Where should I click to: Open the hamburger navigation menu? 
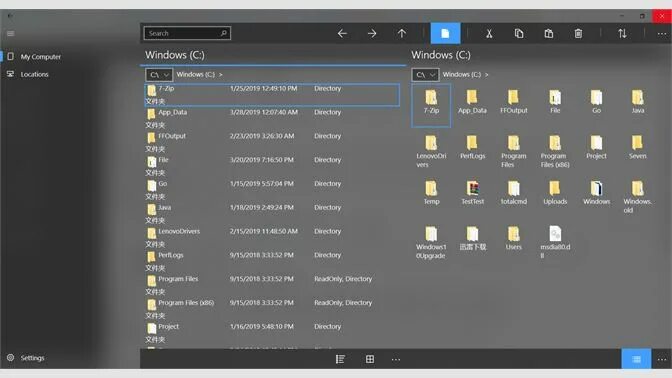point(10,33)
